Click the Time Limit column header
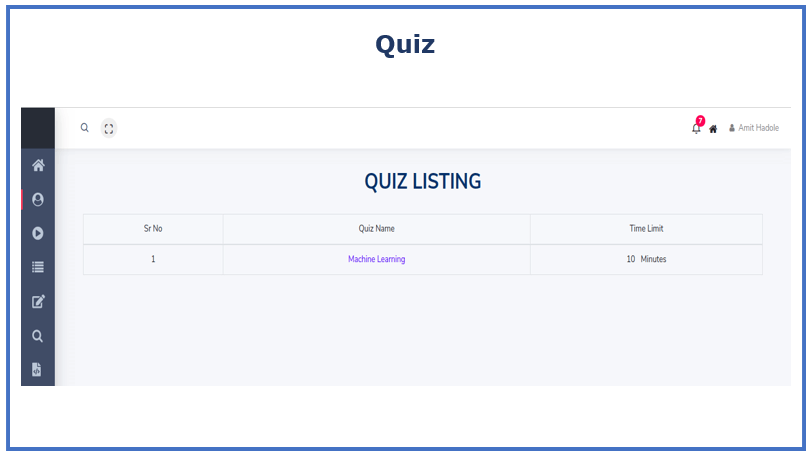 click(x=646, y=229)
